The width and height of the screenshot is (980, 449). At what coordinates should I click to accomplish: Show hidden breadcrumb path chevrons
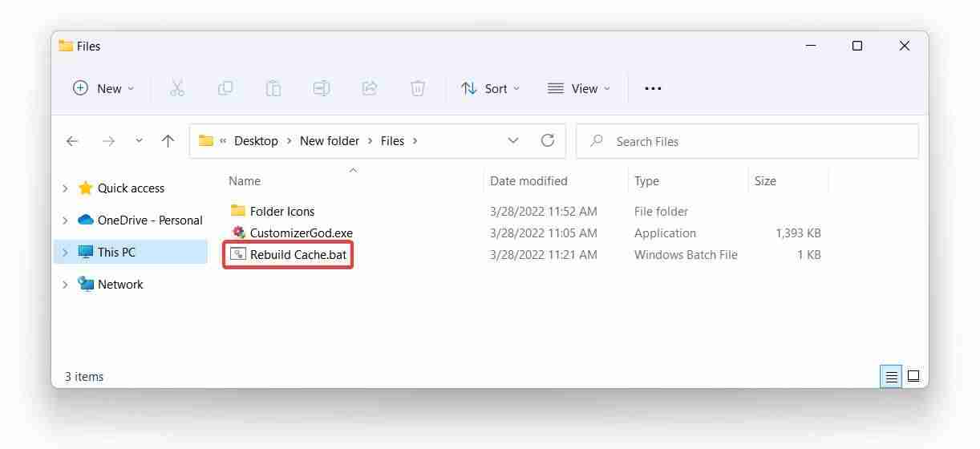[x=223, y=140]
